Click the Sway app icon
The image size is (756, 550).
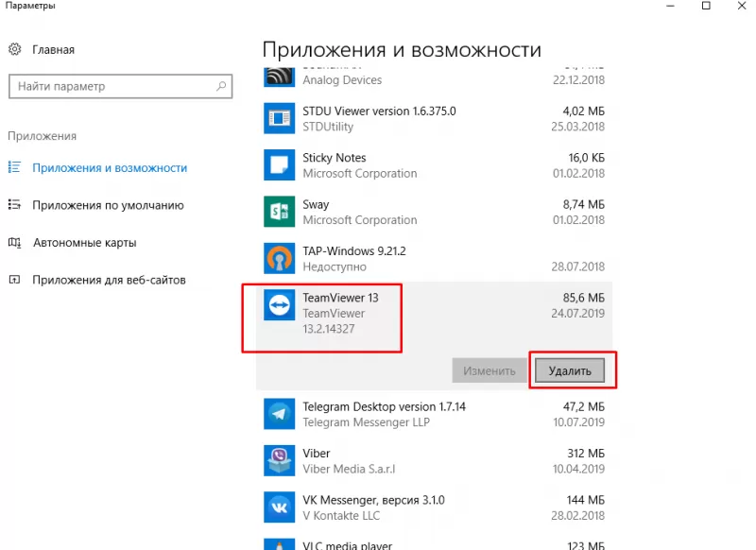[x=279, y=211]
